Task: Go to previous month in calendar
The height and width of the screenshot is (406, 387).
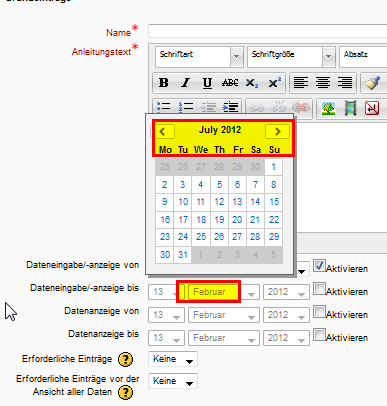Action: pyautogui.click(x=163, y=131)
